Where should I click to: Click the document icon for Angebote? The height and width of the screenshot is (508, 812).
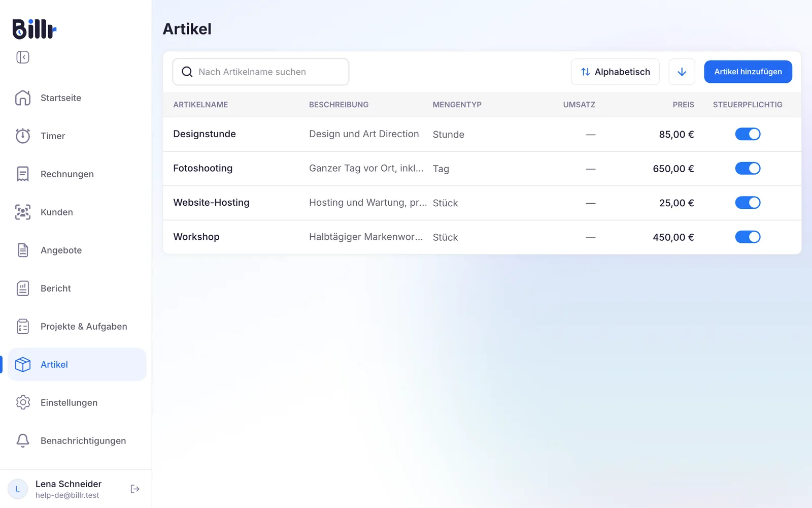click(x=23, y=250)
